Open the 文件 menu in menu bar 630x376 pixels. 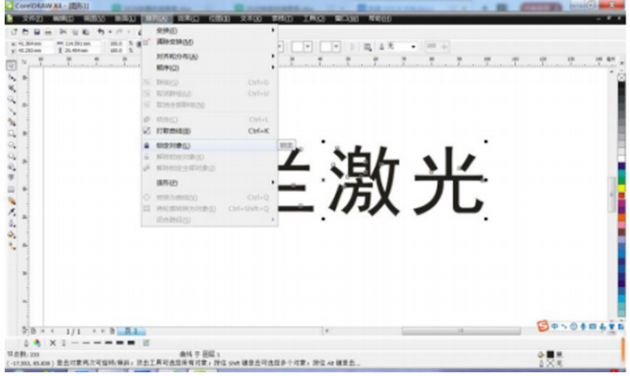coord(32,18)
